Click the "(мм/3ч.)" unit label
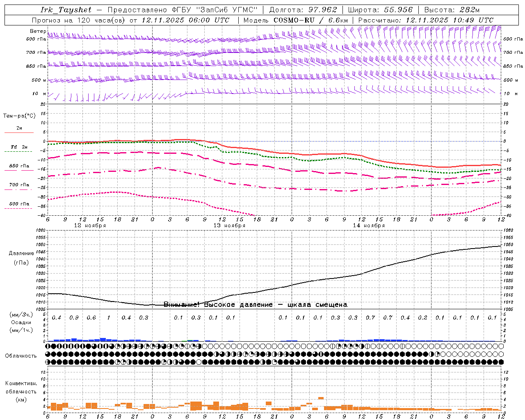 coord(21,315)
